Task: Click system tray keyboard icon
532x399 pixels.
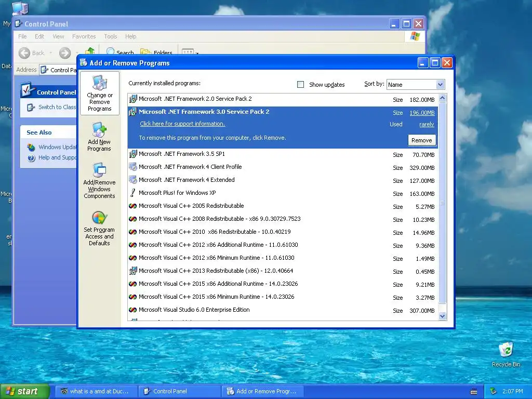Action: pos(474,392)
